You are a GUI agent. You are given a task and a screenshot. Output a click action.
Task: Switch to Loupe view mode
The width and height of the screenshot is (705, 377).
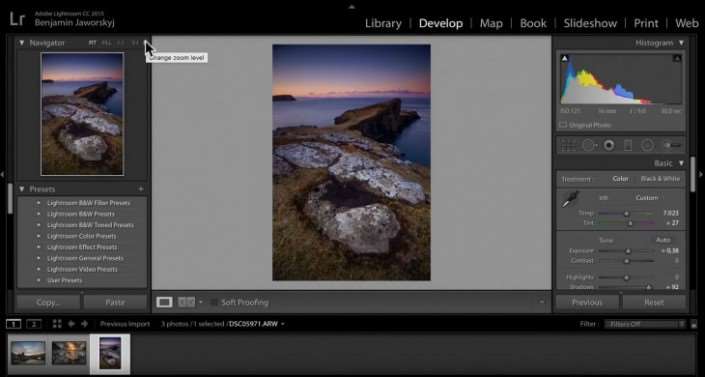(x=164, y=302)
